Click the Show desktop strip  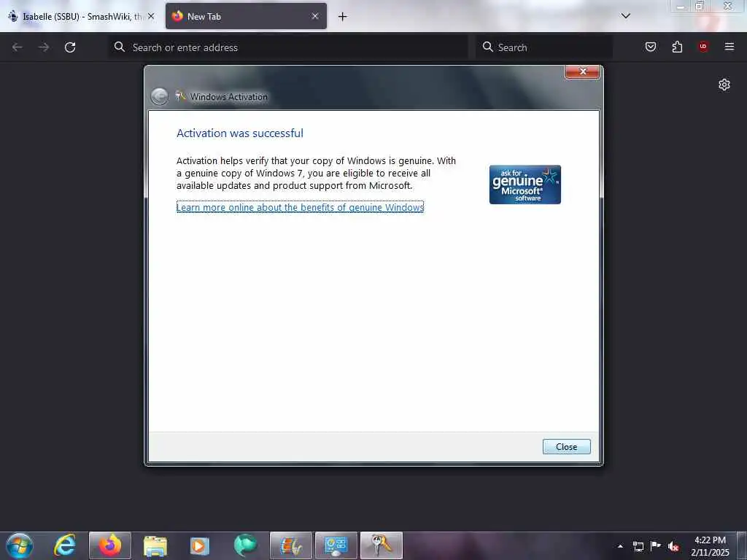click(x=741, y=545)
